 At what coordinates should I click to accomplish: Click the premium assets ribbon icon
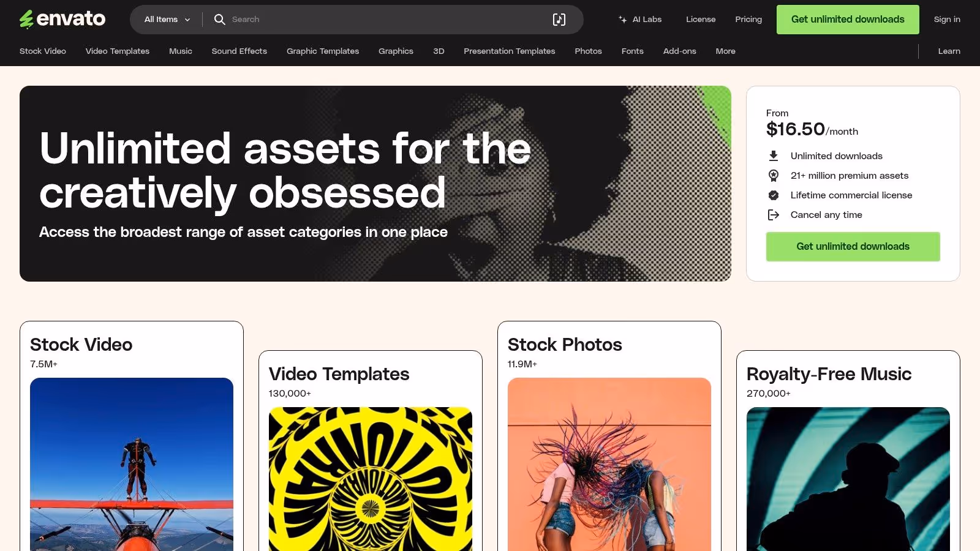pos(774,176)
